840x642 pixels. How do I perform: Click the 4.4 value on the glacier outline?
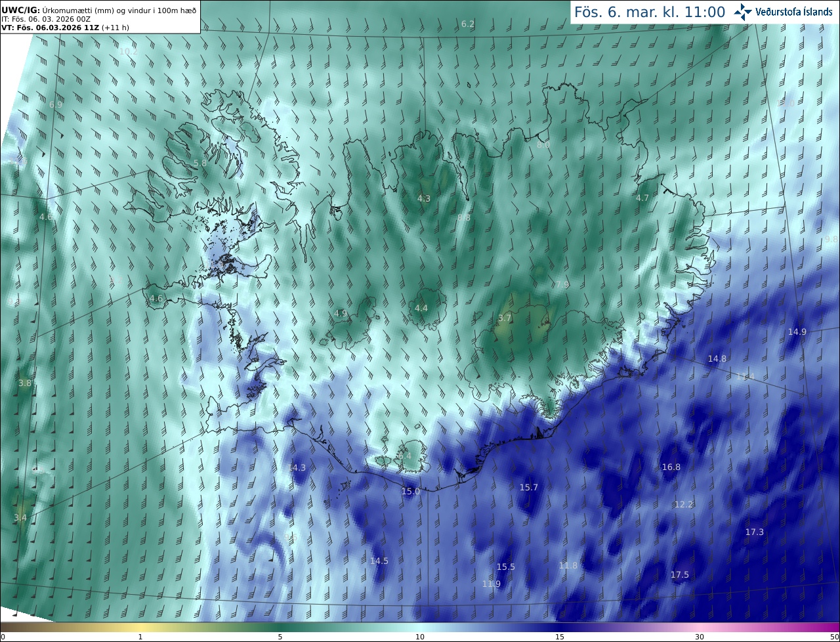tap(421, 308)
